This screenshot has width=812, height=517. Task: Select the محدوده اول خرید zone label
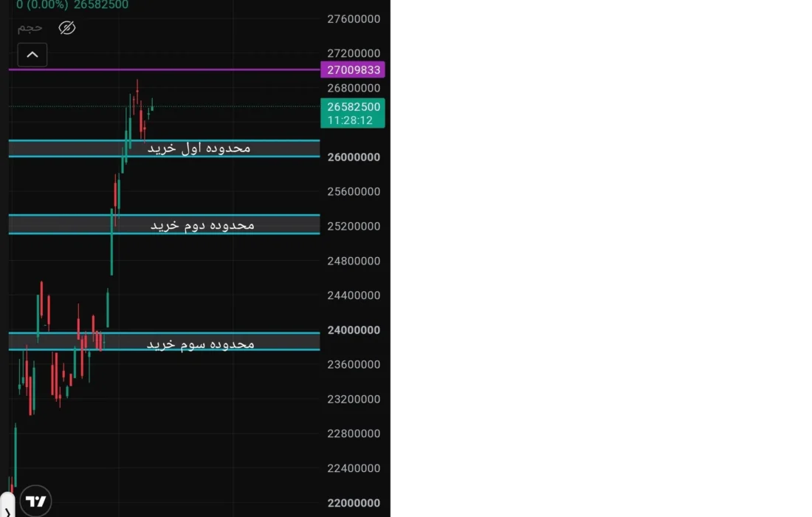pos(199,148)
